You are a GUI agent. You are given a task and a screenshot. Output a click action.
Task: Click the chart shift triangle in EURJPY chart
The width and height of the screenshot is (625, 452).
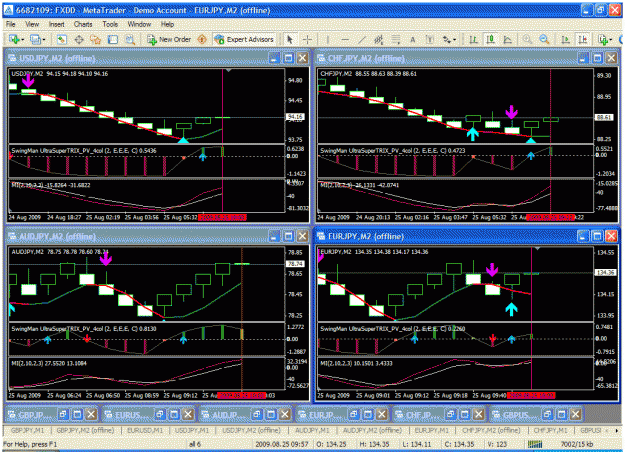pos(537,249)
